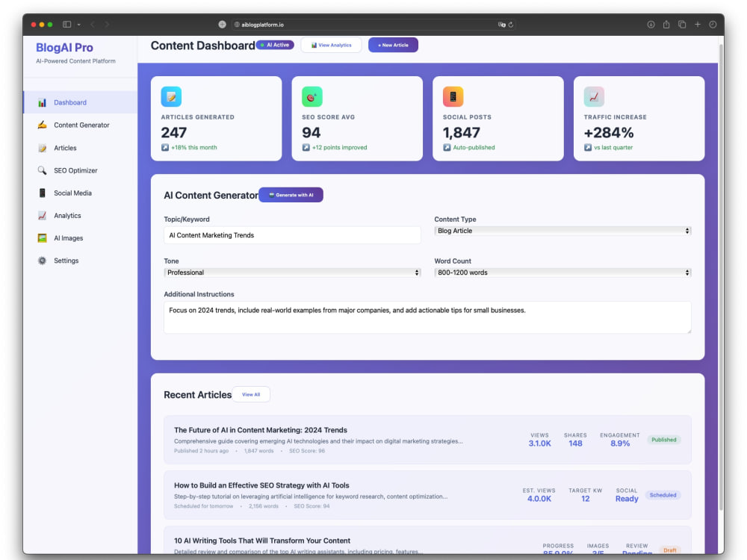Click arrow icon beside vs last quarter
The image size is (747, 560).
(x=588, y=148)
